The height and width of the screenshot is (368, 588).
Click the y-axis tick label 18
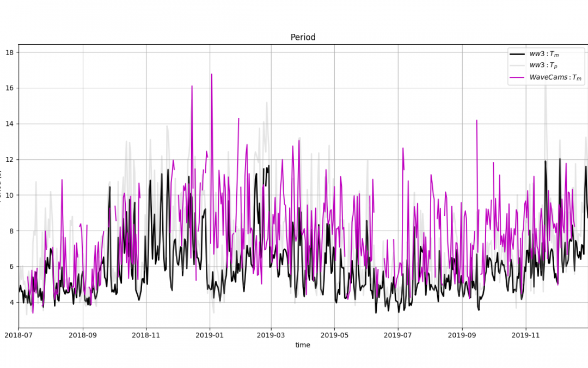click(9, 52)
